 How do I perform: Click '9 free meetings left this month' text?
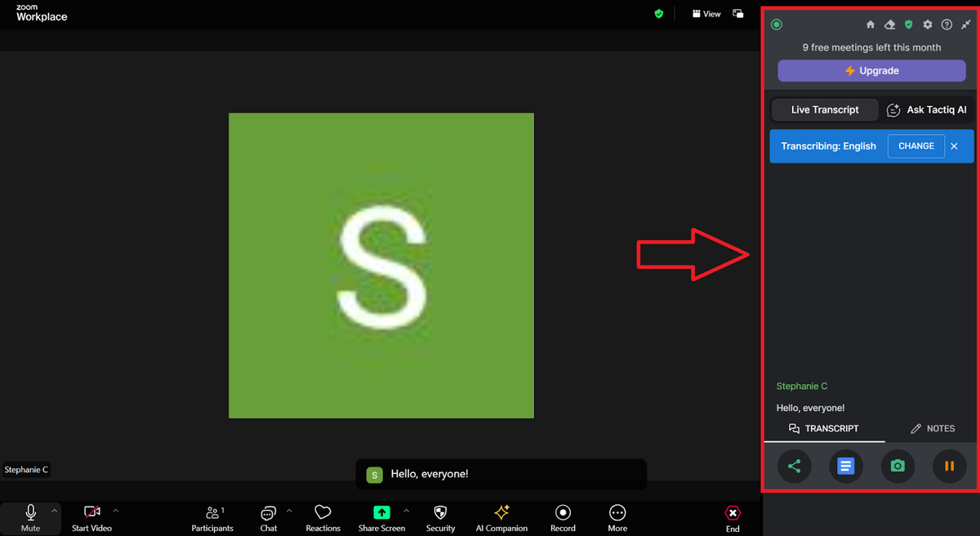(871, 47)
